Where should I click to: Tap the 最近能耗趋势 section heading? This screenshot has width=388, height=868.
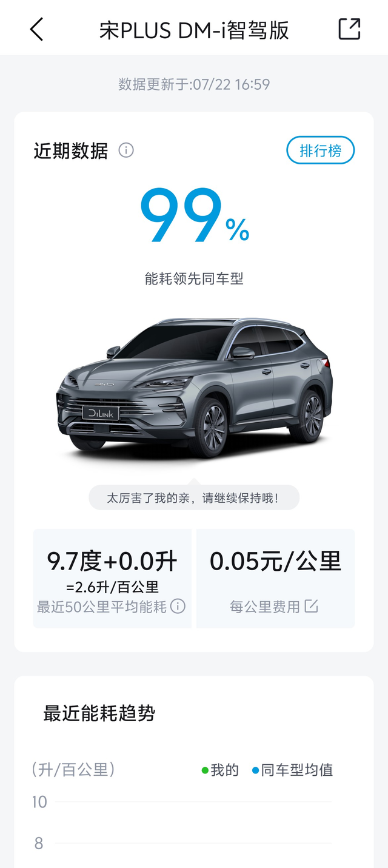coord(99,713)
